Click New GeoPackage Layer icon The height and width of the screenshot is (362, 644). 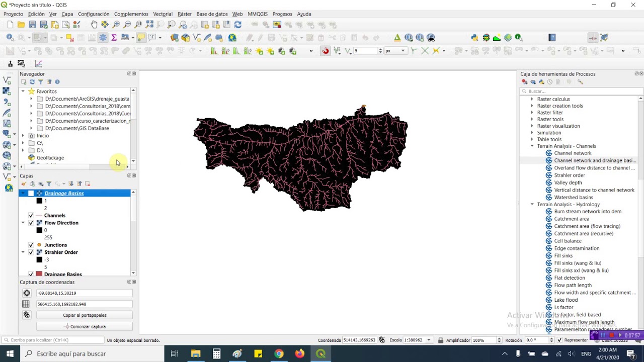point(186,38)
